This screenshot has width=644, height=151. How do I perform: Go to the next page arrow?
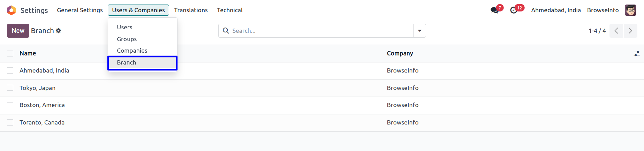(x=630, y=31)
